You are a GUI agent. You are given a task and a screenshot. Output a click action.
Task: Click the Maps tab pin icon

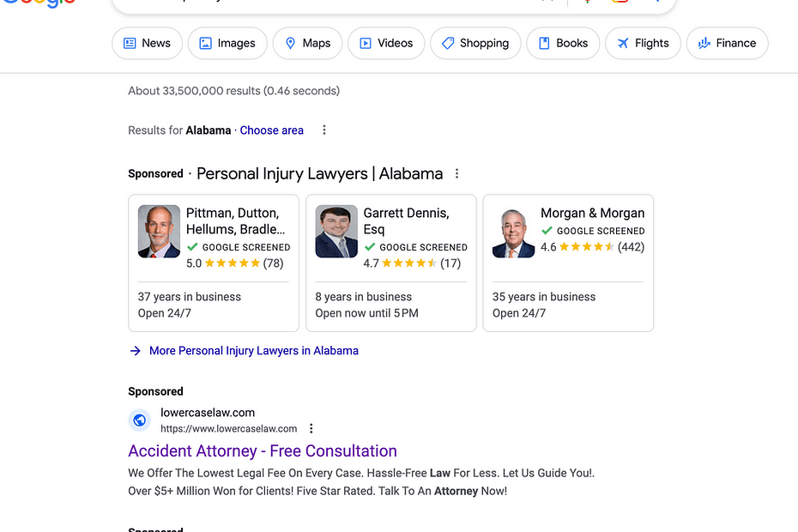coord(290,43)
